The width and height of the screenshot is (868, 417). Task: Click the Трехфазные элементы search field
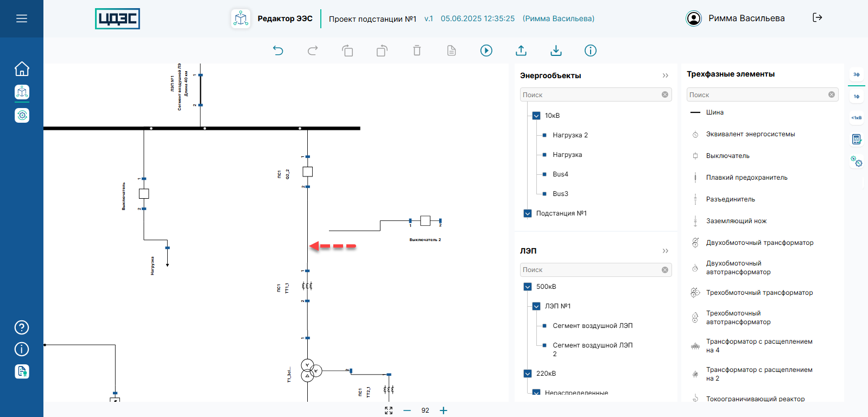pyautogui.click(x=757, y=95)
